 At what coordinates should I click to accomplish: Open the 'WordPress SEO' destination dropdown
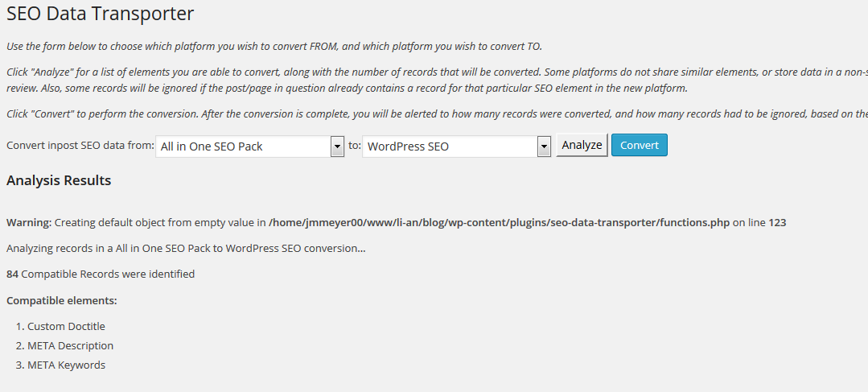pos(457,146)
